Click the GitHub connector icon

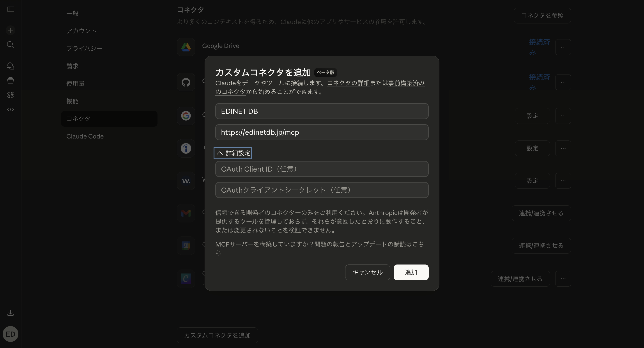(x=186, y=82)
